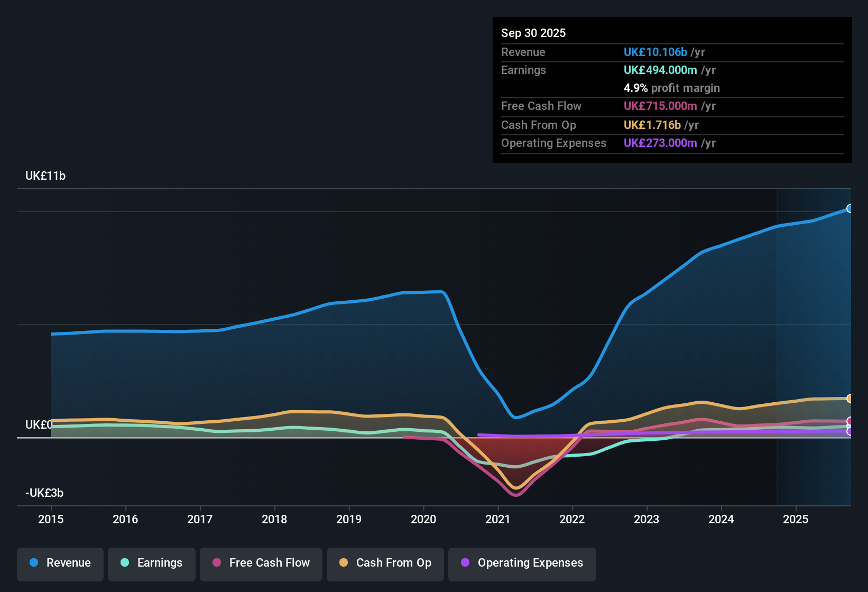Screen dimensions: 868x592
Task: Click the revenue dip near 2021
Action: point(515,418)
